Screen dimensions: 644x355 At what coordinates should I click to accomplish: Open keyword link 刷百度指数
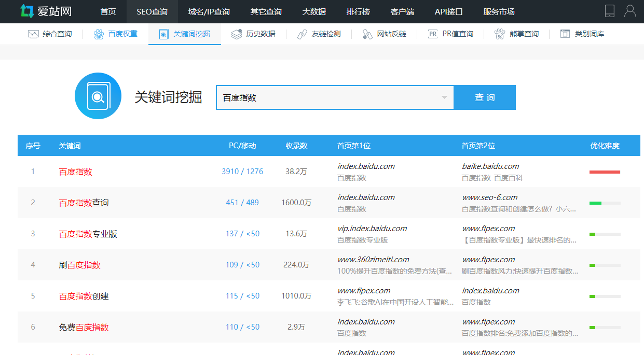[80, 265]
